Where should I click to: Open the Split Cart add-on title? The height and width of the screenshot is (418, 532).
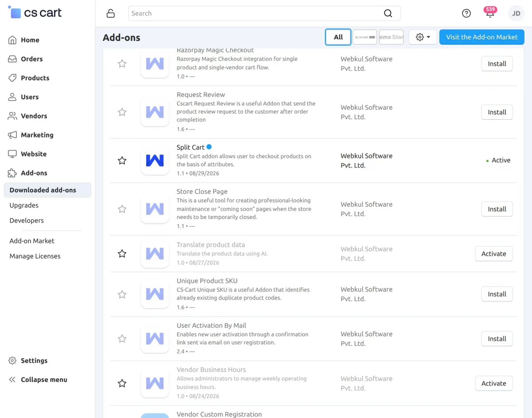click(191, 147)
